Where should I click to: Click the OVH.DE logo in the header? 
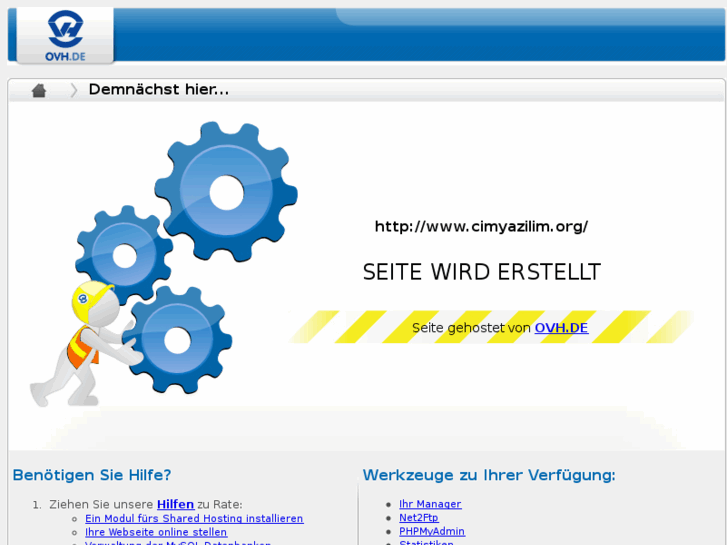click(x=65, y=36)
